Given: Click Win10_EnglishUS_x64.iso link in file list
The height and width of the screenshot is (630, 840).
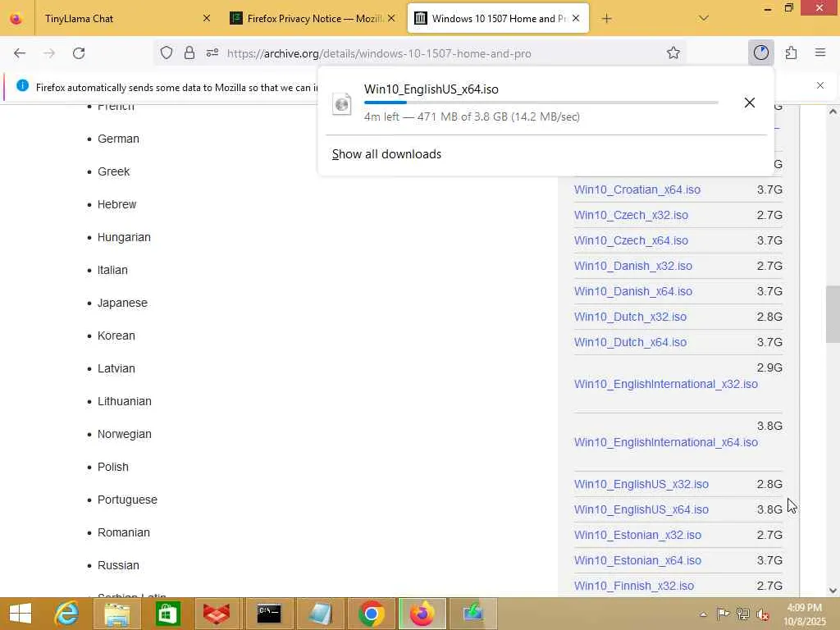Looking at the screenshot, I should [641, 509].
